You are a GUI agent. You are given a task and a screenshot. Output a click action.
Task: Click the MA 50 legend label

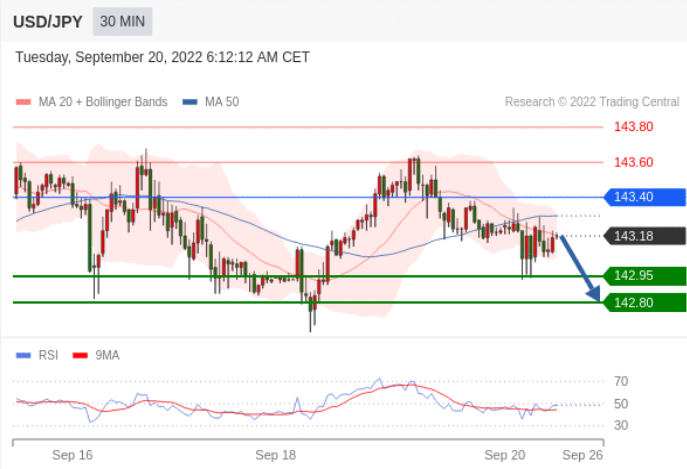pyautogui.click(x=222, y=102)
